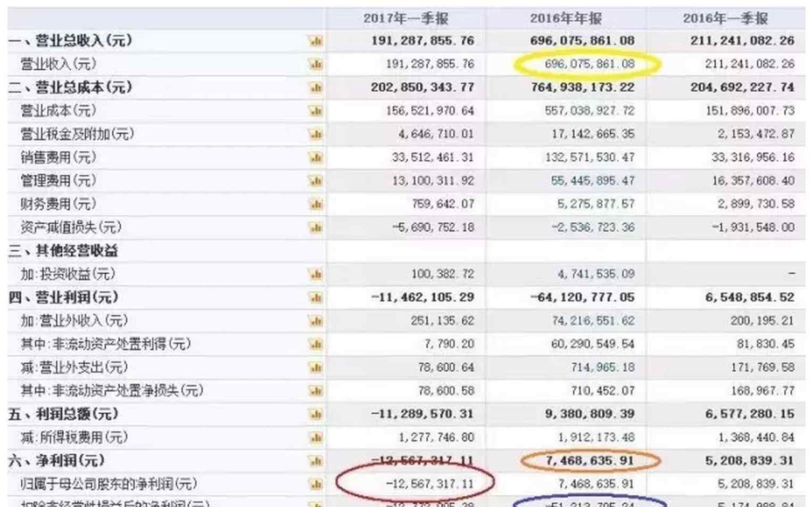Select the 2016年年报 column header

click(566, 18)
